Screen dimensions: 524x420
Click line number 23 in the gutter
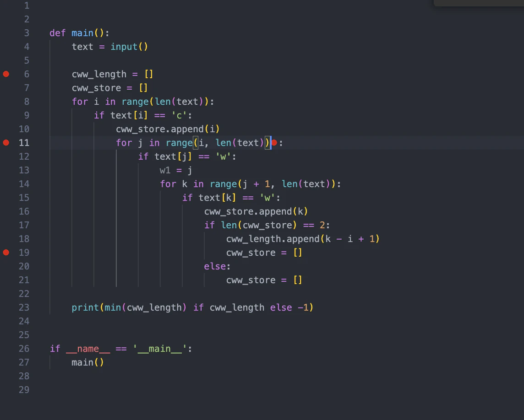pos(24,307)
